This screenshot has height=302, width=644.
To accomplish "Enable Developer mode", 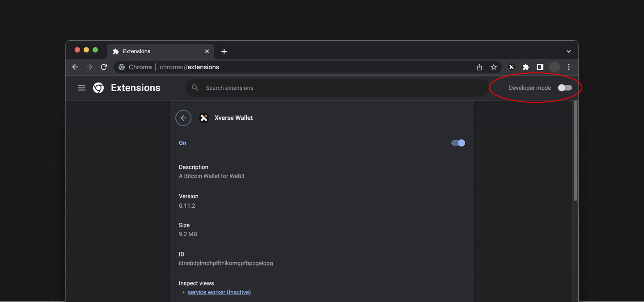I will [x=564, y=88].
